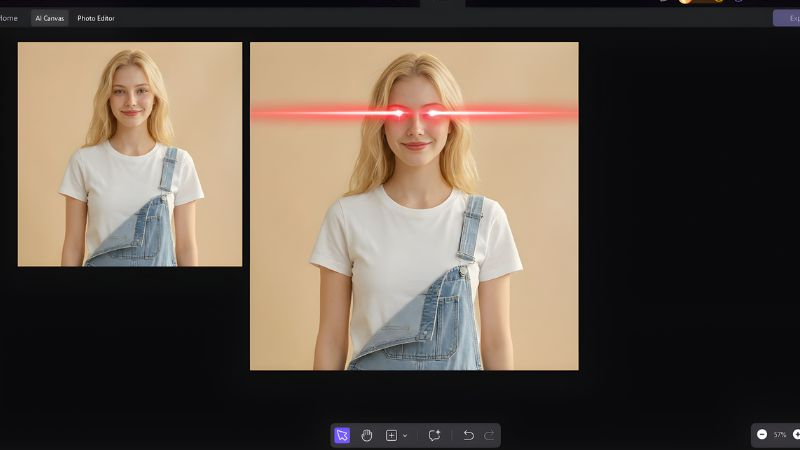Go to the Home tab
This screenshot has width=800, height=450.
click(9, 18)
